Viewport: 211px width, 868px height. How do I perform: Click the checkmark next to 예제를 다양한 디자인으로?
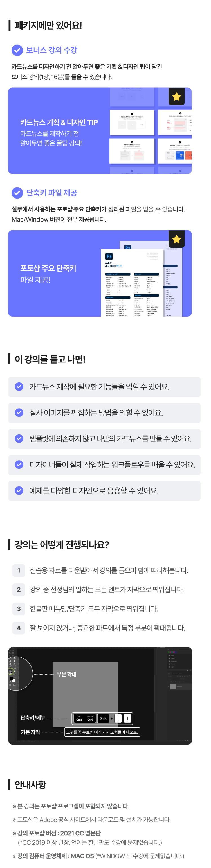19,490
